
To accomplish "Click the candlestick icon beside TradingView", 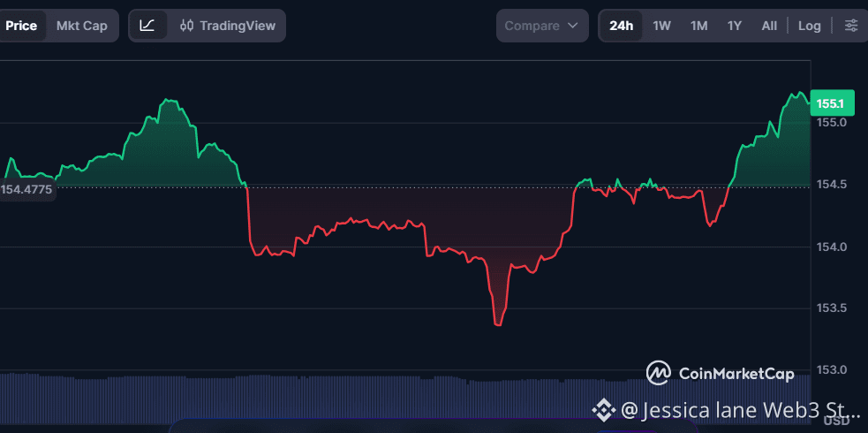I will 187,26.
